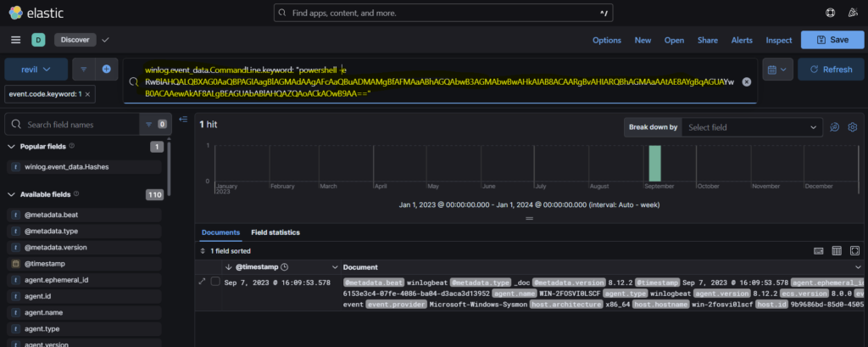The width and height of the screenshot is (868, 347).
Task: Collapse the field list sidebar
Action: [183, 119]
